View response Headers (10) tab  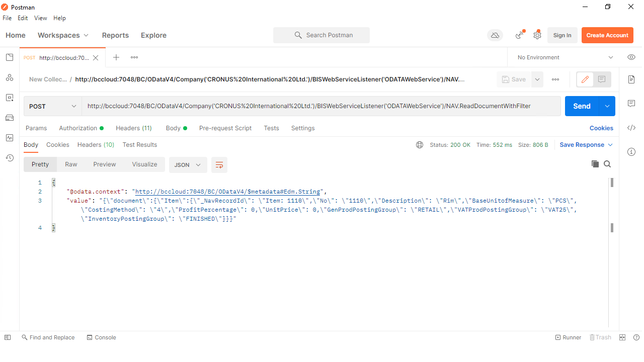tap(96, 145)
